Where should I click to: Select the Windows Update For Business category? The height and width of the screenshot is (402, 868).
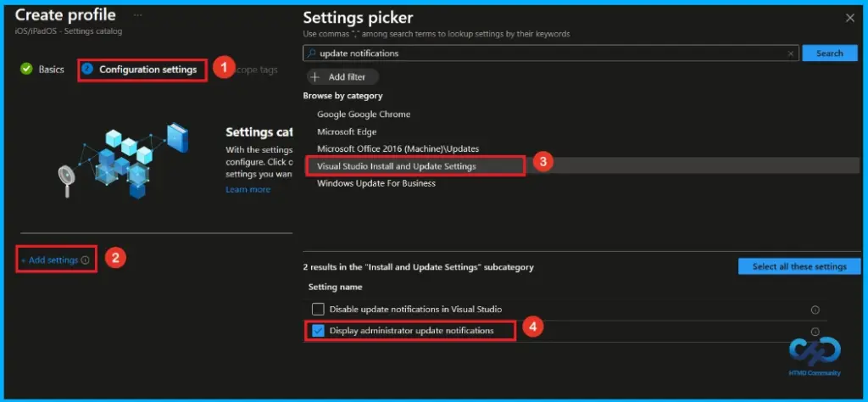[376, 183]
